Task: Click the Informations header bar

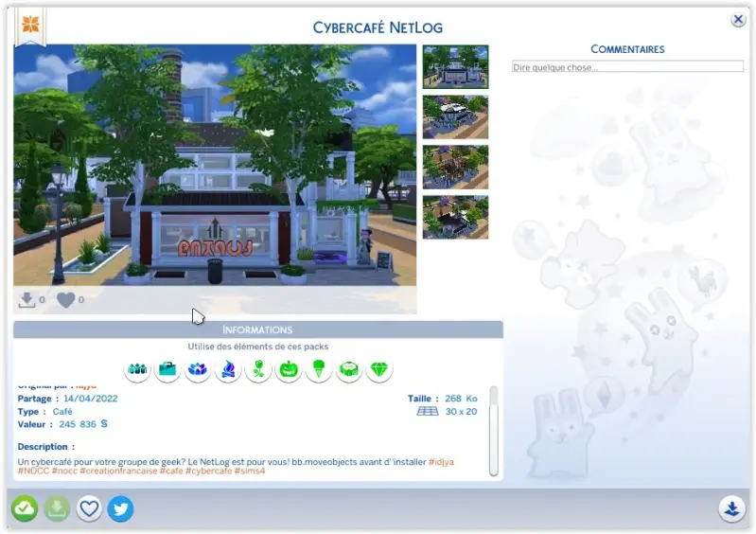Action: pyautogui.click(x=258, y=329)
